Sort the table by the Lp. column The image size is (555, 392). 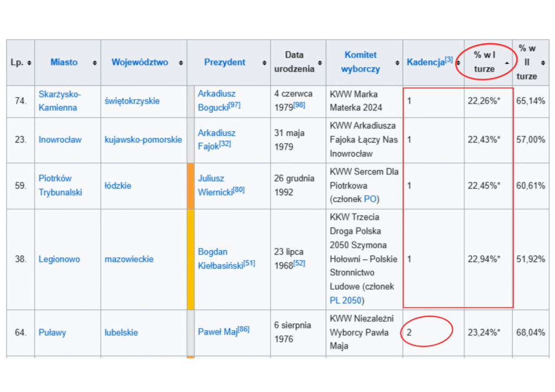click(29, 63)
